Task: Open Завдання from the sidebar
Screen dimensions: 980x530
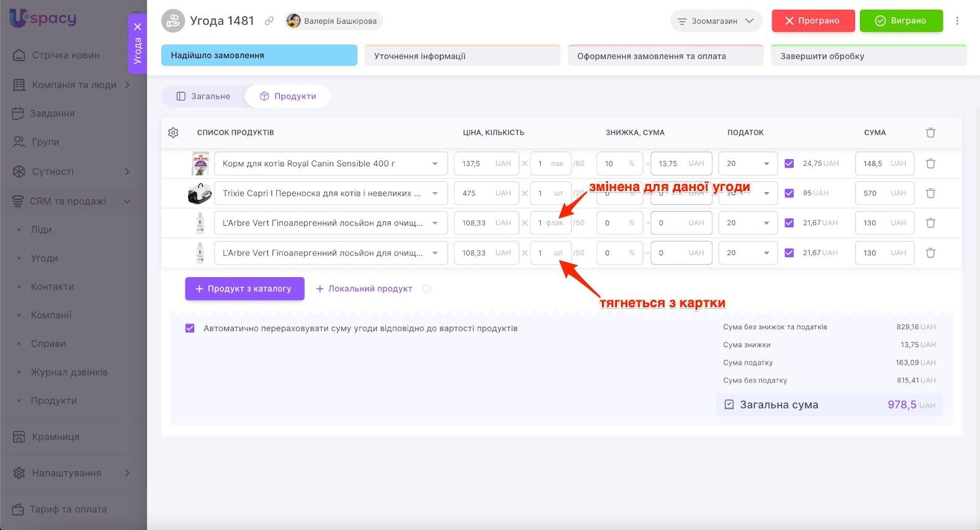Action: [53, 113]
